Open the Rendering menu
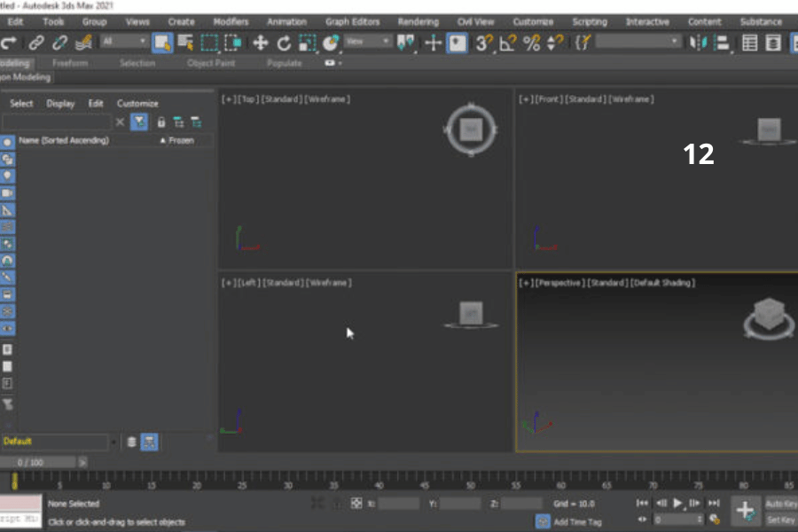Screen dimensions: 798x532 point(418,21)
